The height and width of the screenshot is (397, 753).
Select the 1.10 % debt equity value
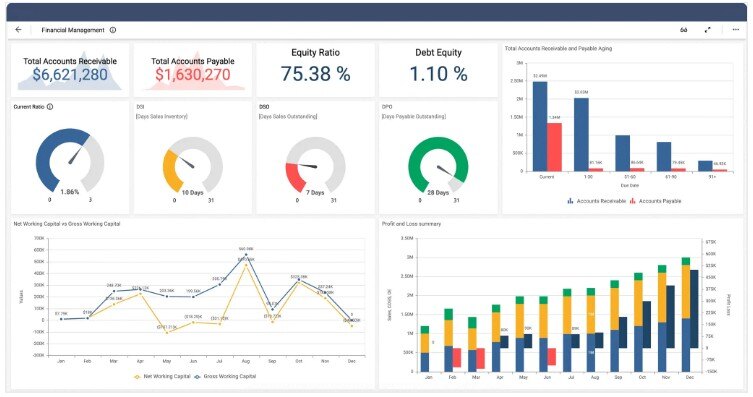tap(438, 74)
